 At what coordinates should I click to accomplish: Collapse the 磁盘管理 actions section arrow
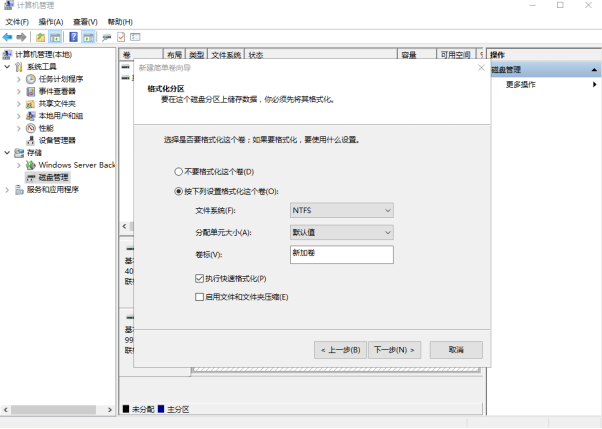594,70
